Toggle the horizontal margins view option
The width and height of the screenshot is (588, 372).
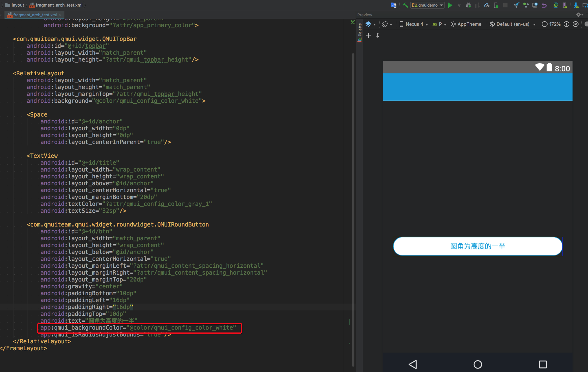tap(369, 35)
